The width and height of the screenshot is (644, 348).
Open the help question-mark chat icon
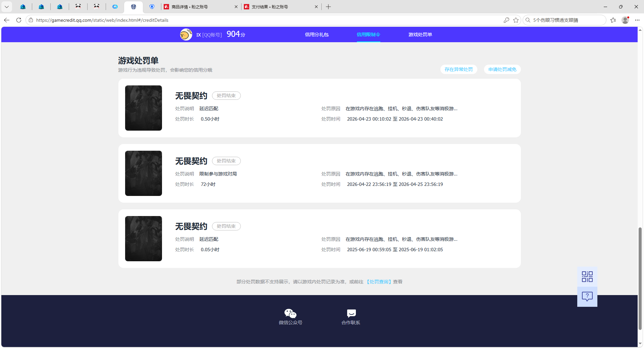point(587,296)
